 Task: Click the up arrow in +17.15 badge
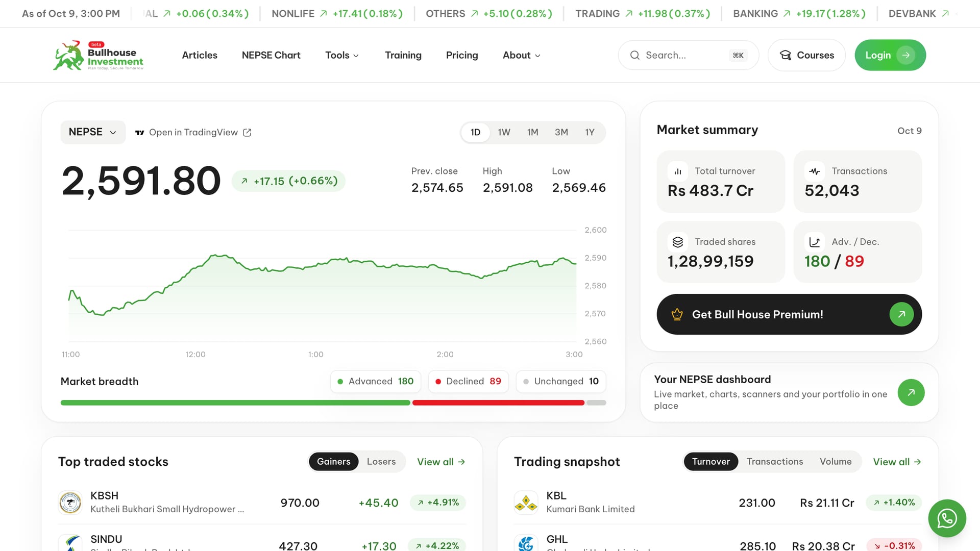tap(244, 181)
